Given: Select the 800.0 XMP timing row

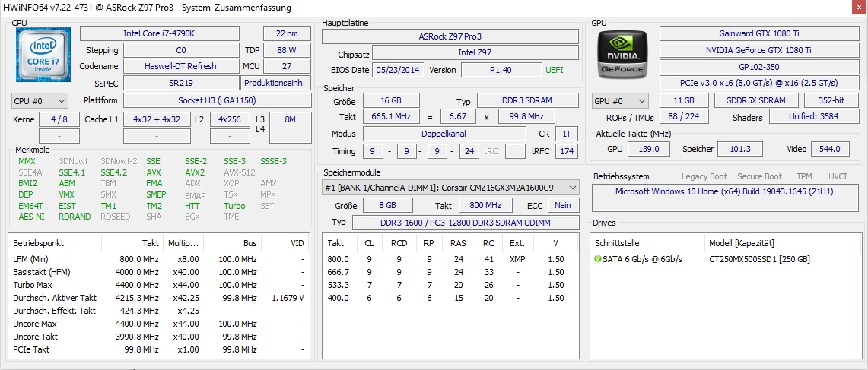Looking at the screenshot, I should (x=450, y=259).
